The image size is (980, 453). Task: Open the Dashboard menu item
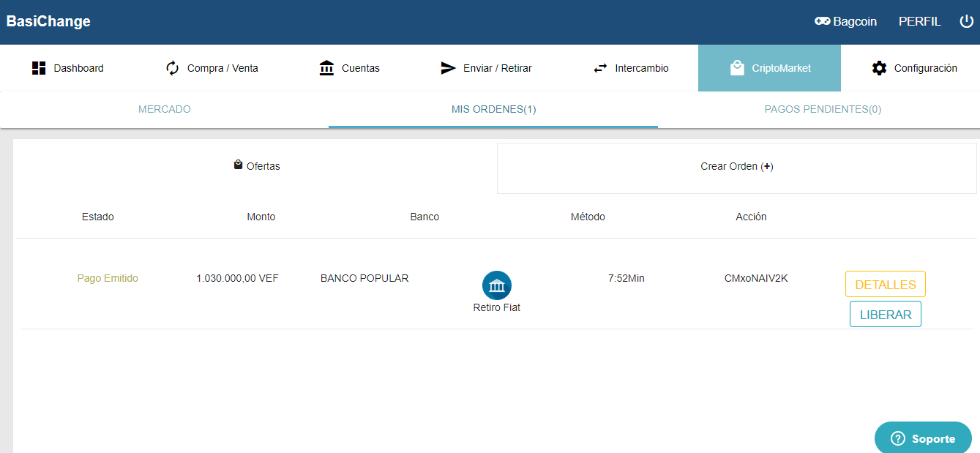[68, 68]
